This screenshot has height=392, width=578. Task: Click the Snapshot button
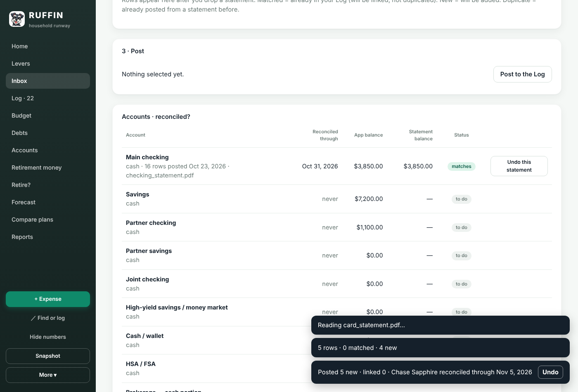[48, 356]
